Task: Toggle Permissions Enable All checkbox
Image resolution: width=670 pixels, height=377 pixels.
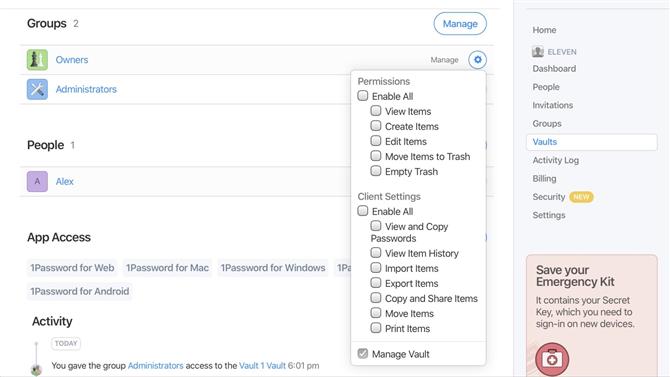Action: 363,95
